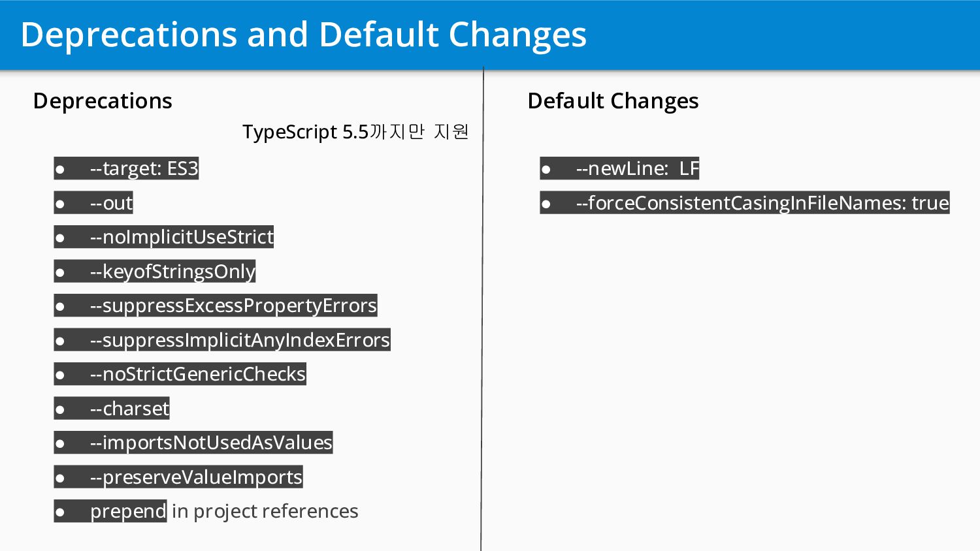This screenshot has width=980, height=551.
Task: Click the --noImplicitUseStrict item
Action: tap(164, 237)
